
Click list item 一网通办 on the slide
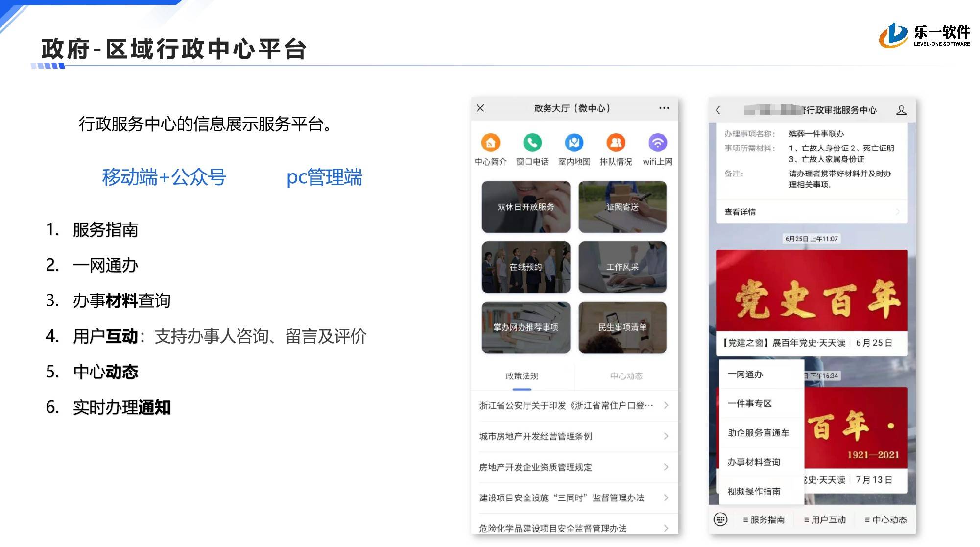(x=105, y=265)
